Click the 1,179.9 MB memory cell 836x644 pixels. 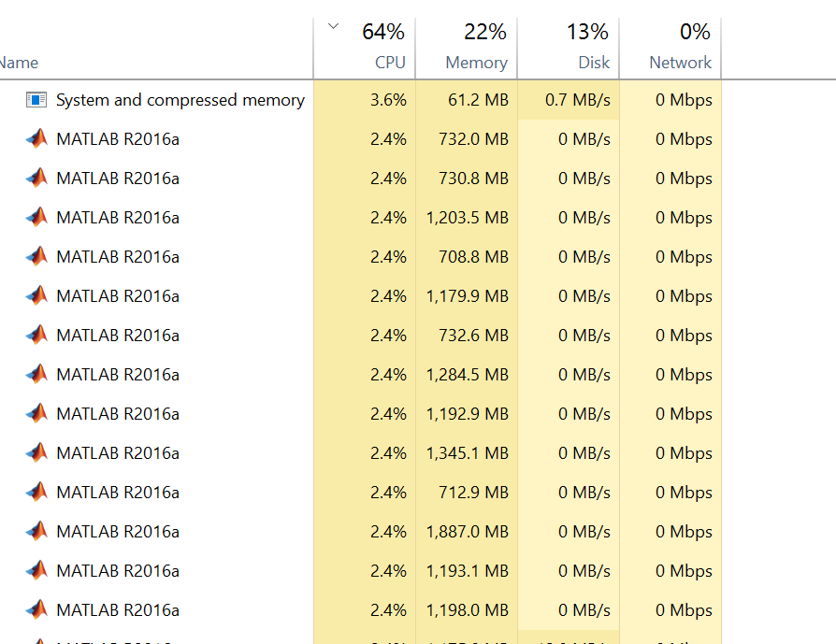467,296
